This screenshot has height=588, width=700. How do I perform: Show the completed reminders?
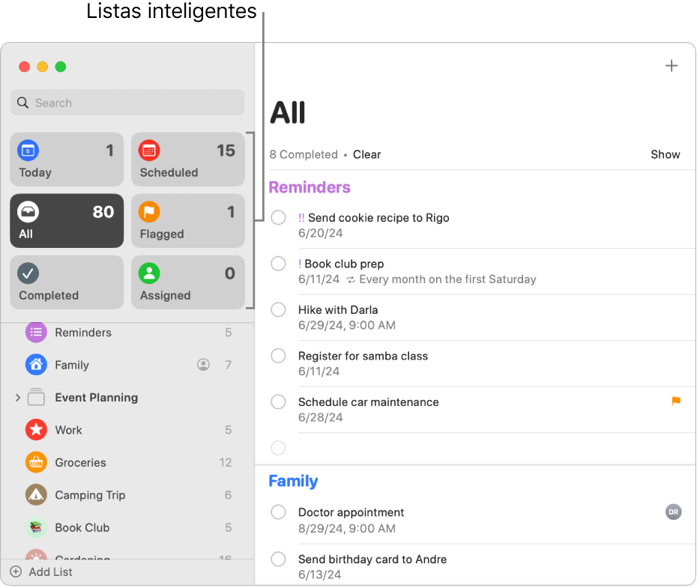[665, 154]
